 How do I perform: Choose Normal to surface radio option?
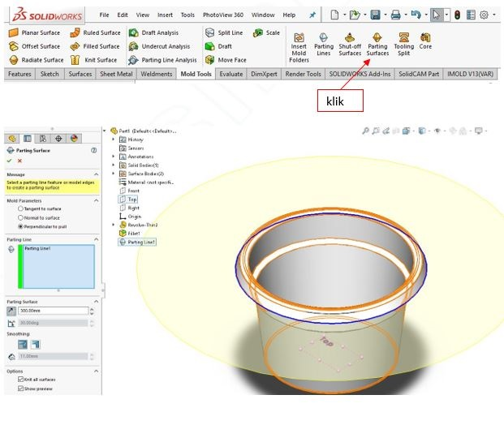(x=21, y=217)
